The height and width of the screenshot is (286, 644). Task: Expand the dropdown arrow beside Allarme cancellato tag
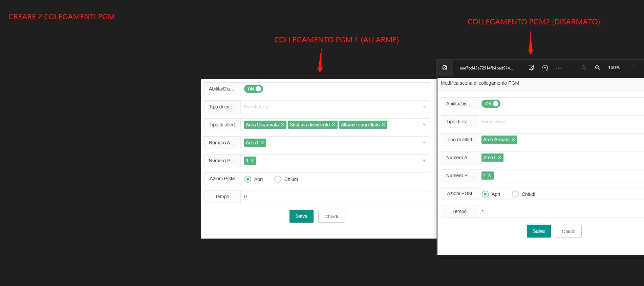pos(424,125)
